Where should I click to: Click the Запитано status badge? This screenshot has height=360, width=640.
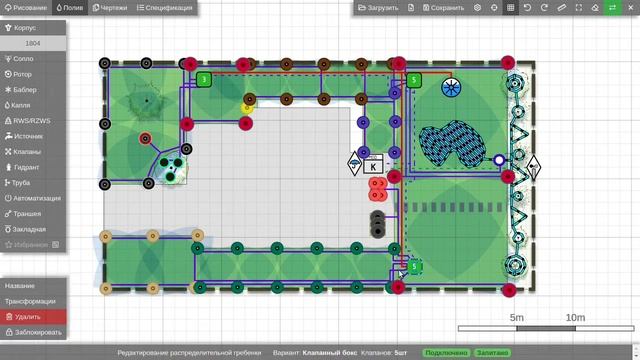[492, 352]
